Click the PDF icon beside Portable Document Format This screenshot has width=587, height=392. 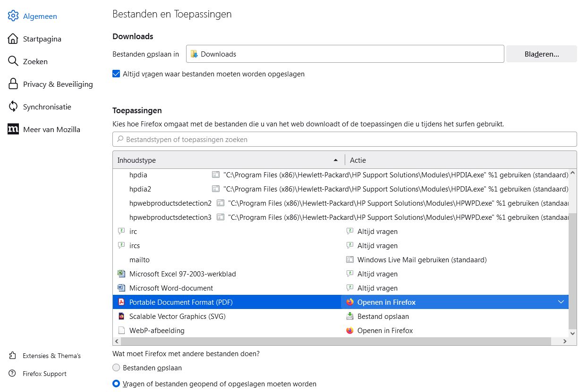pyautogui.click(x=121, y=302)
